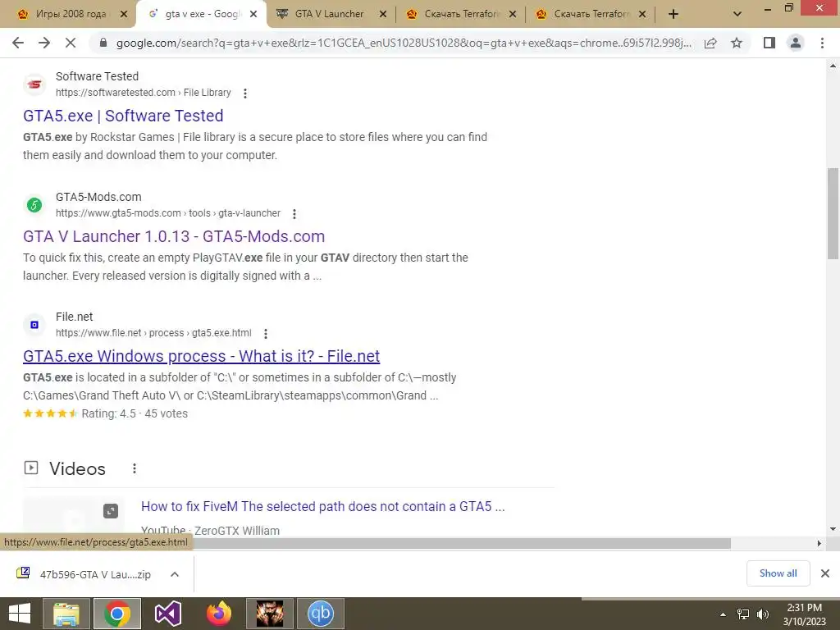
Task: Click the file.net process URL breadcrumb
Action: (x=153, y=333)
